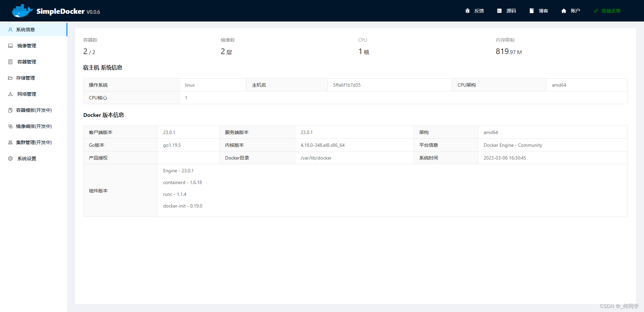Click the /var/lib/docker directory path
Viewport: 644px width, 312px height.
[316, 158]
